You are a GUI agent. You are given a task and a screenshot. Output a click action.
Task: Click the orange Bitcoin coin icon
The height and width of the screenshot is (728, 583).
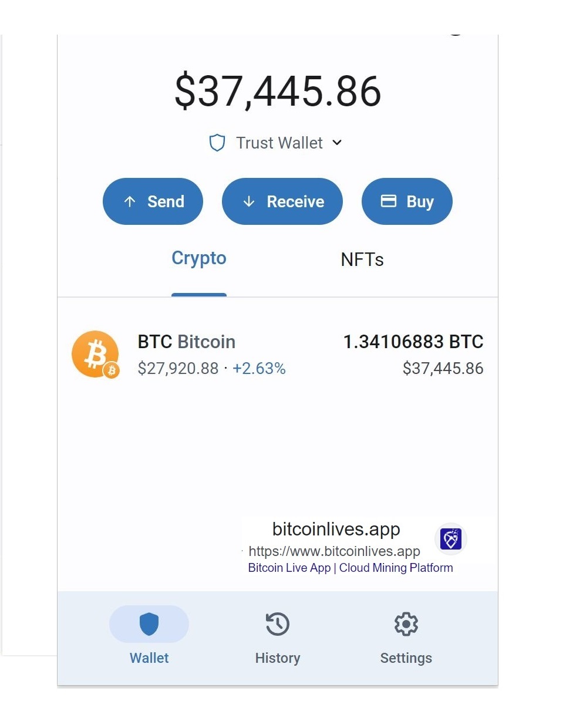pyautogui.click(x=95, y=354)
